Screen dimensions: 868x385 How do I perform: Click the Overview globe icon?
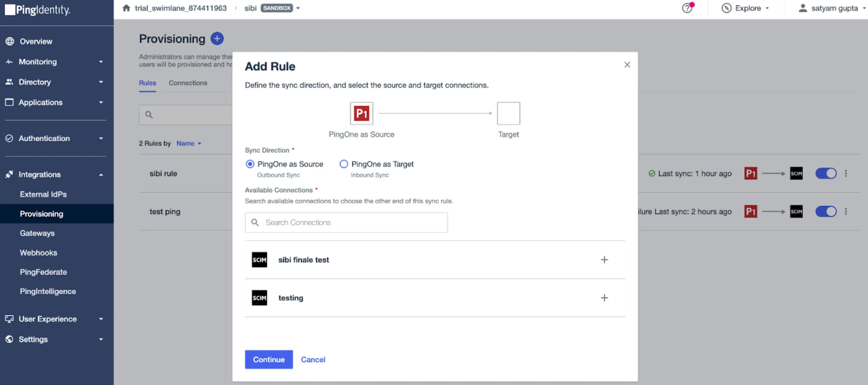coord(10,41)
